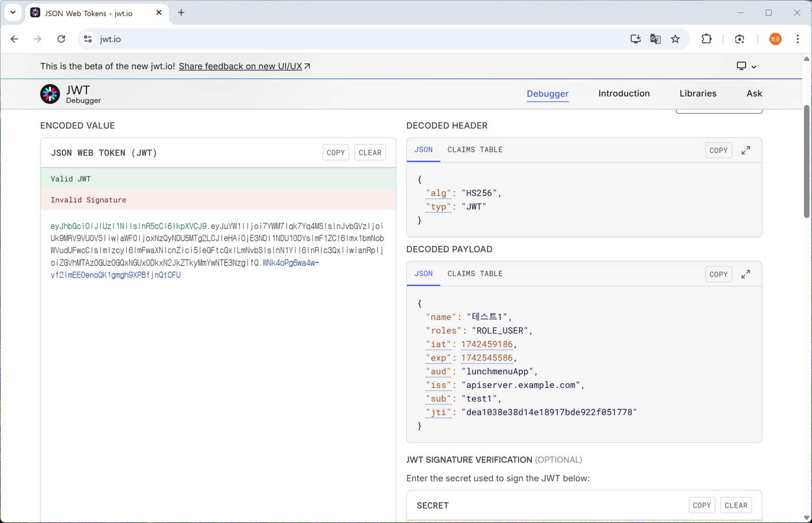Select Claims Table tab in Decoded Header
The image size is (812, 523).
click(474, 150)
